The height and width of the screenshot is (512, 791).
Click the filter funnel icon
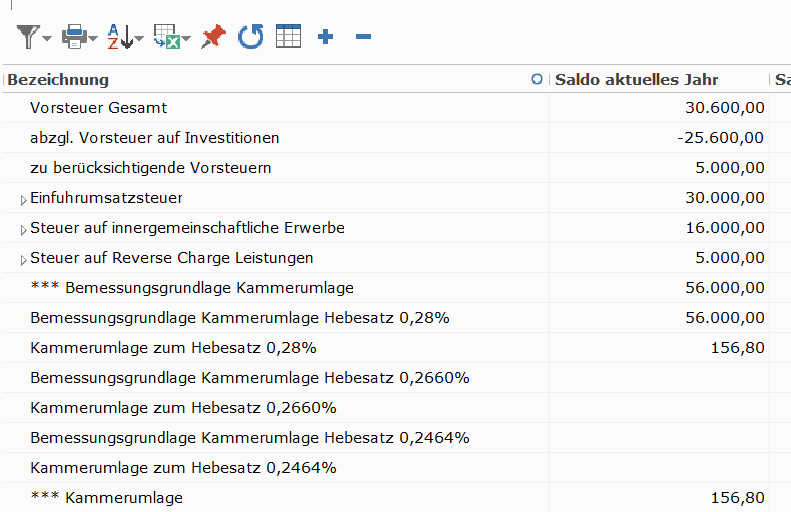tap(28, 37)
